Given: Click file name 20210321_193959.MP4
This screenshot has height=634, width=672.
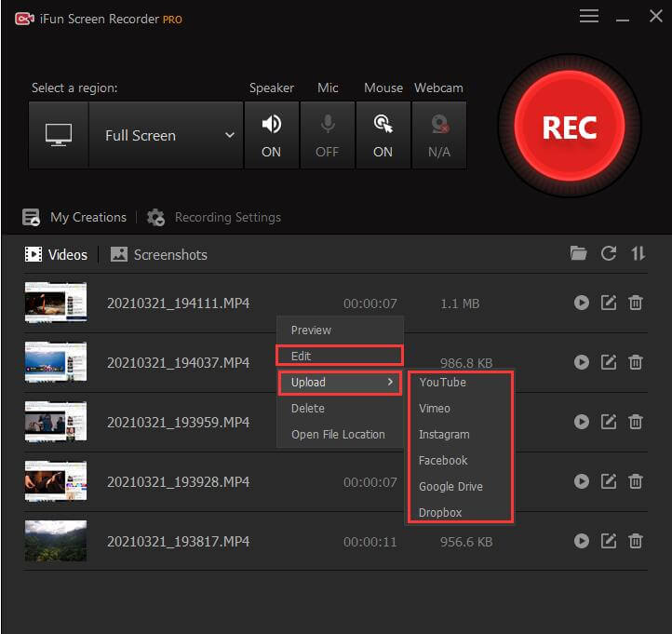Looking at the screenshot, I should click(179, 423).
